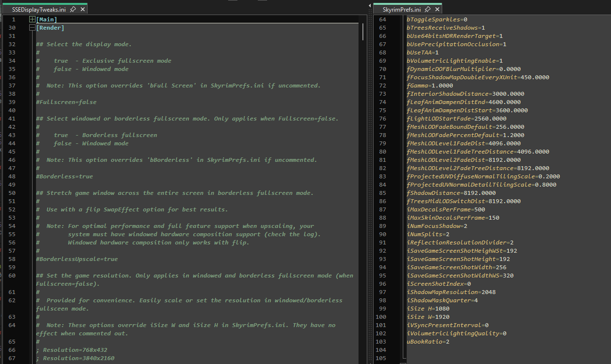Click the iNumSplits=2 line
Viewport: 611px width, 364px height.
click(x=428, y=234)
